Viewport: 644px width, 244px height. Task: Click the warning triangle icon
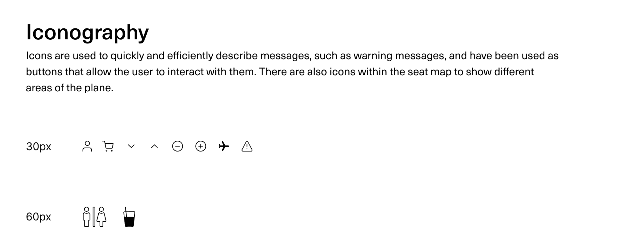(x=247, y=146)
